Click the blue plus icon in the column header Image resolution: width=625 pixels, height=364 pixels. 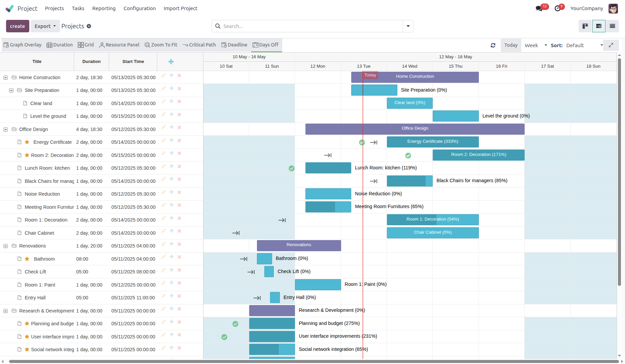tap(171, 62)
